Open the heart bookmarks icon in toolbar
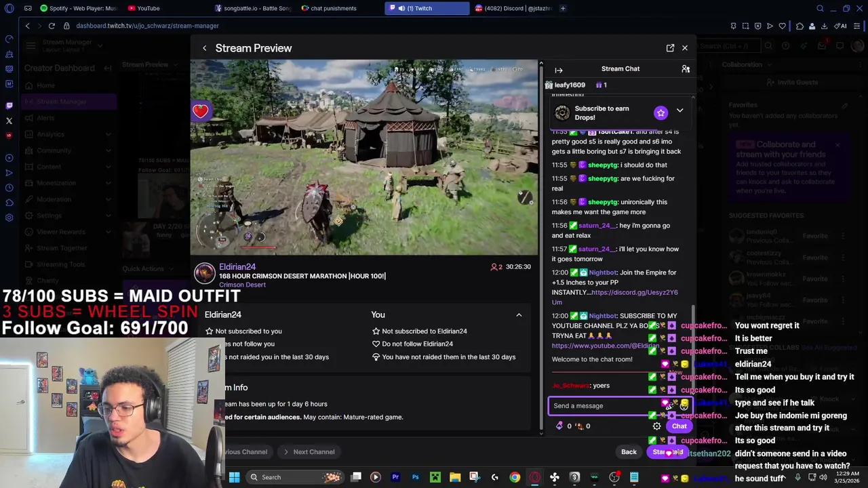 pos(782,26)
